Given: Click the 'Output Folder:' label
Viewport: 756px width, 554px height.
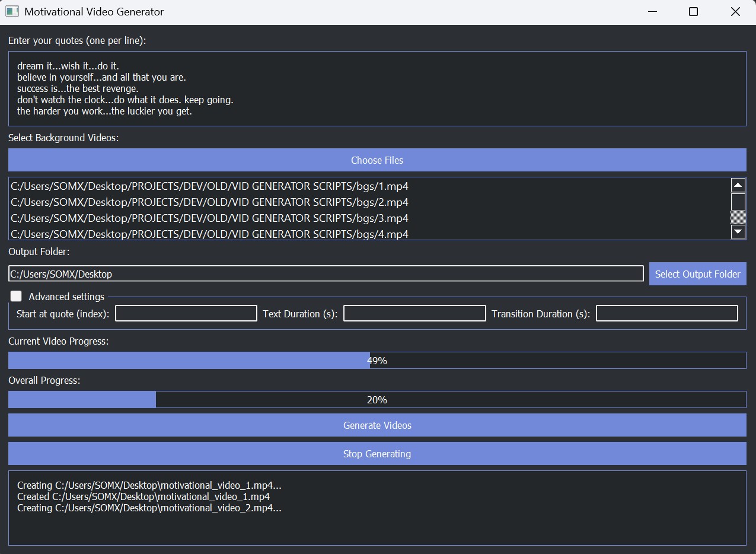Looking at the screenshot, I should 39,251.
